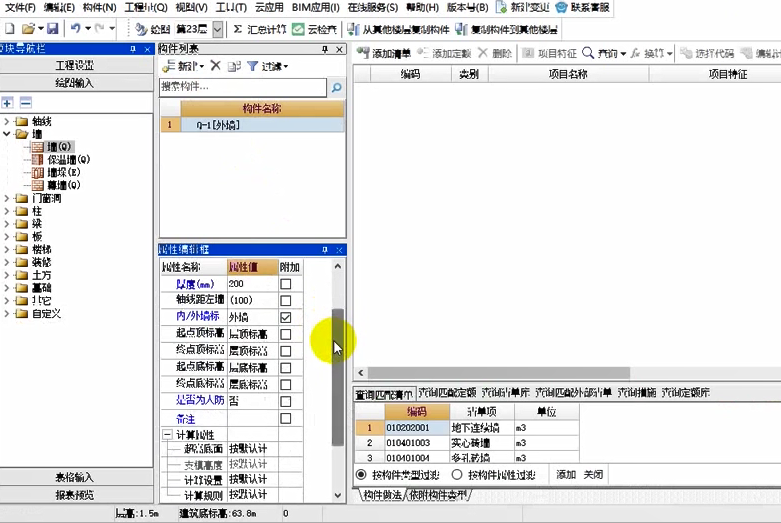Open the 视图(V) menu

(177, 7)
